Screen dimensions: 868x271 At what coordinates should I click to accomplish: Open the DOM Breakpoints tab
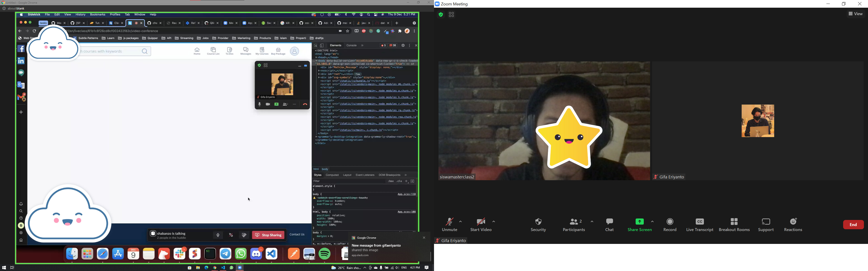pyautogui.click(x=389, y=175)
